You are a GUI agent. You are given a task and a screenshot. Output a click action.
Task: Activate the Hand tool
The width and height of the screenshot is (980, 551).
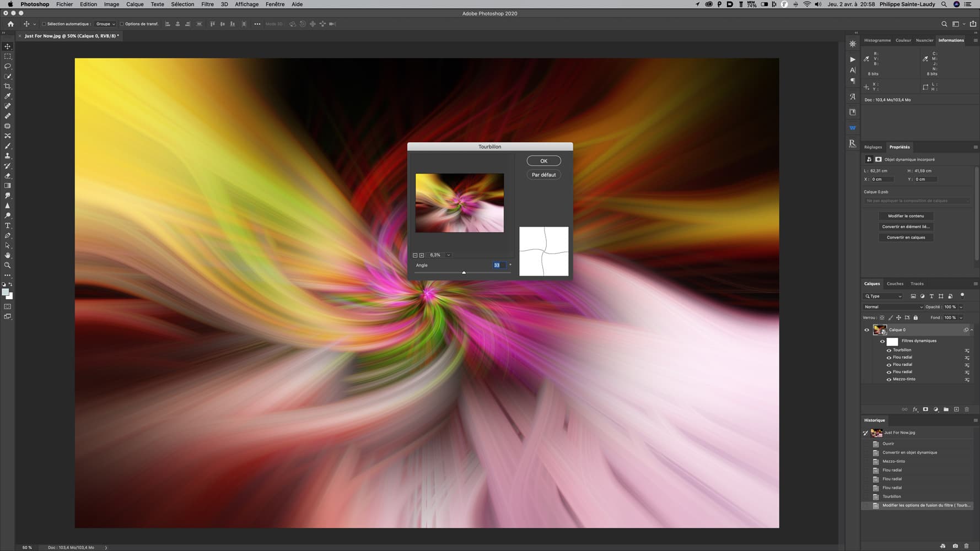point(8,256)
